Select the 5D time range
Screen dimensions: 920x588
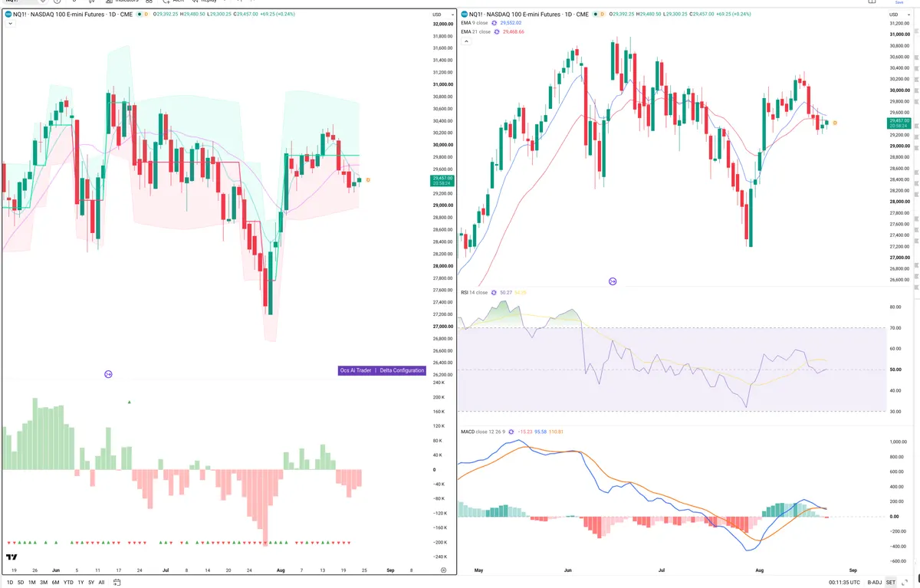pos(21,583)
